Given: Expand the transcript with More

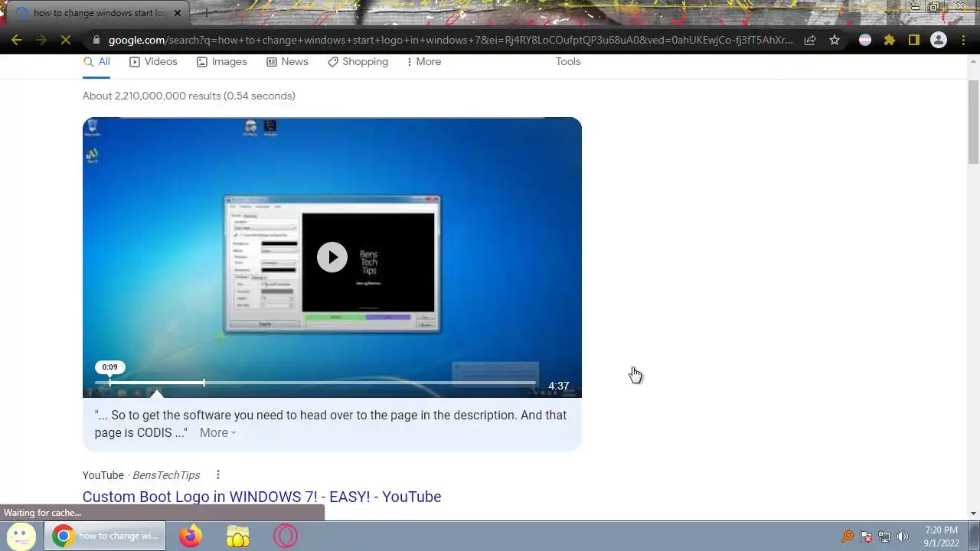Looking at the screenshot, I should tap(217, 433).
